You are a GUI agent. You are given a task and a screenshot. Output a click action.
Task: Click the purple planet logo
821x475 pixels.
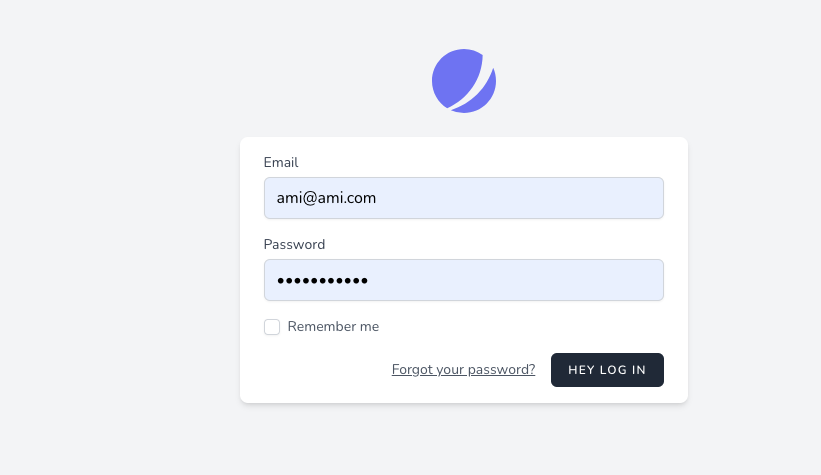click(x=464, y=81)
